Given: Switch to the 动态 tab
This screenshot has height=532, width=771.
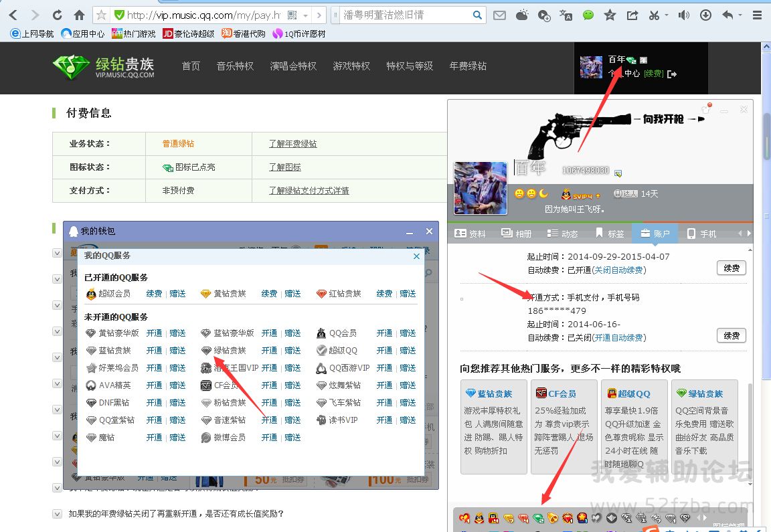Looking at the screenshot, I should [x=562, y=234].
